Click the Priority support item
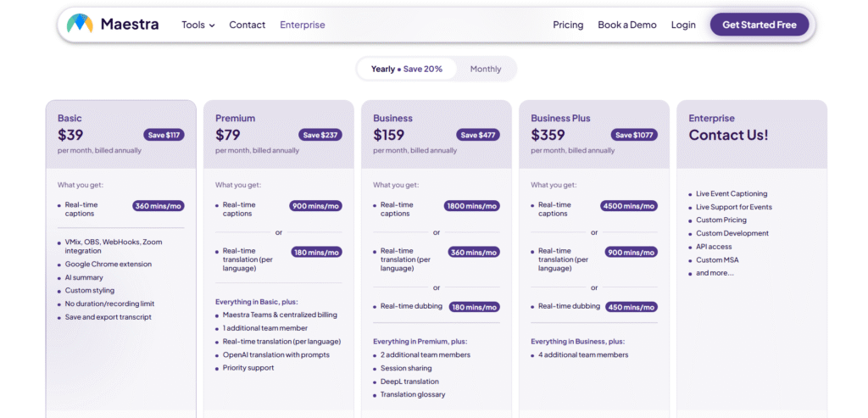The image size is (868, 418). (x=248, y=368)
